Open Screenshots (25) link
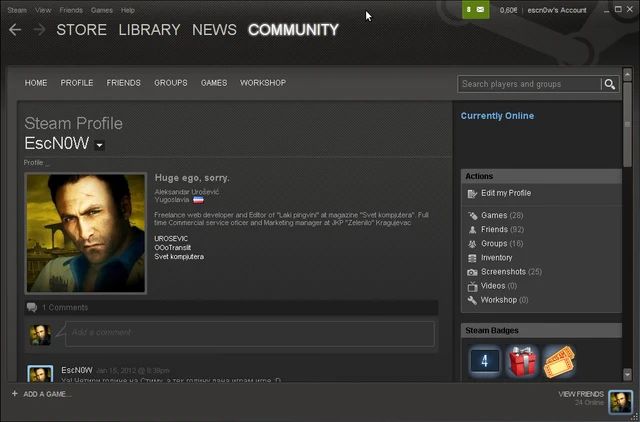 pos(511,272)
